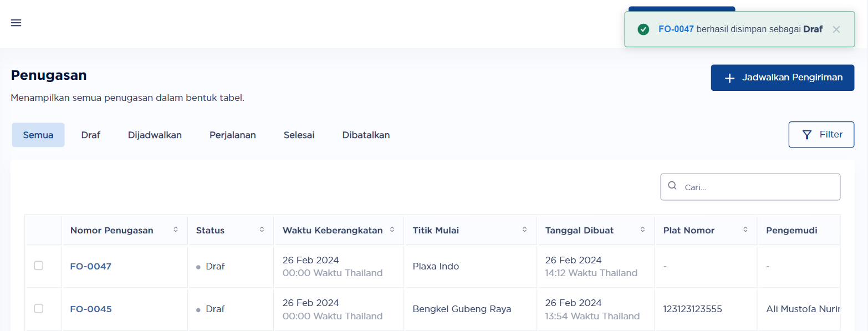Click the green success checkmark icon

click(x=643, y=29)
